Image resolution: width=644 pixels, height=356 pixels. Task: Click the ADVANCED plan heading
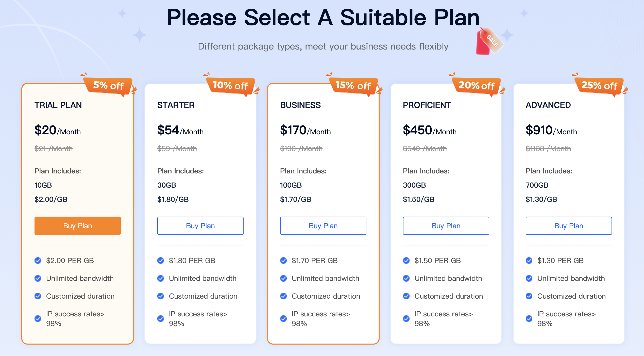pyautogui.click(x=548, y=105)
